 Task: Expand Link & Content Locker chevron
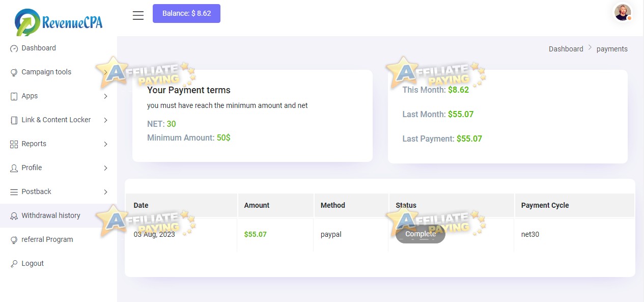[105, 120]
